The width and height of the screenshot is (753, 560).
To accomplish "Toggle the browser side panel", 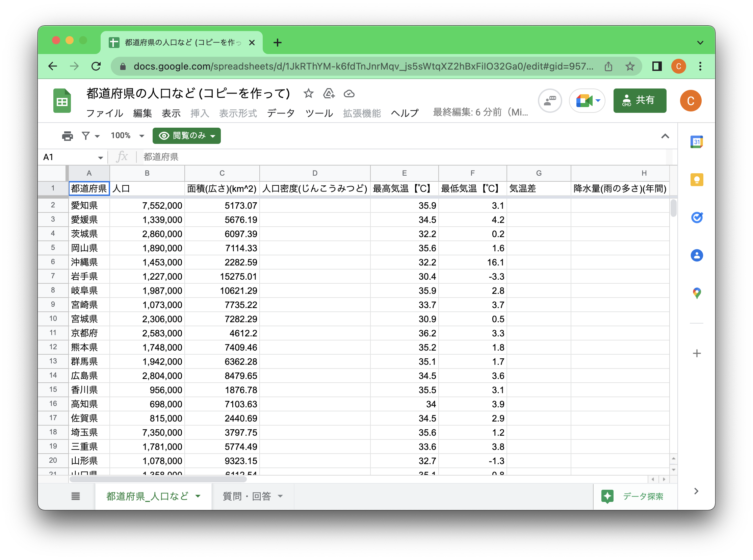I will coord(657,66).
